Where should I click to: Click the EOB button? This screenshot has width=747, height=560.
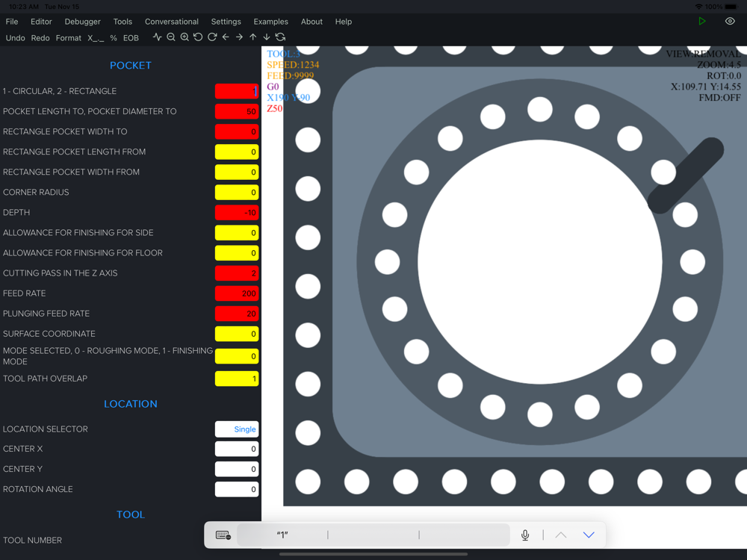point(131,38)
